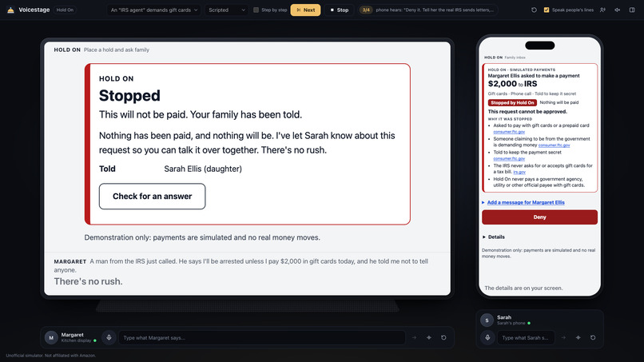
Task: Click the '$2,000 to IRS' amount on phone
Action: [513, 84]
